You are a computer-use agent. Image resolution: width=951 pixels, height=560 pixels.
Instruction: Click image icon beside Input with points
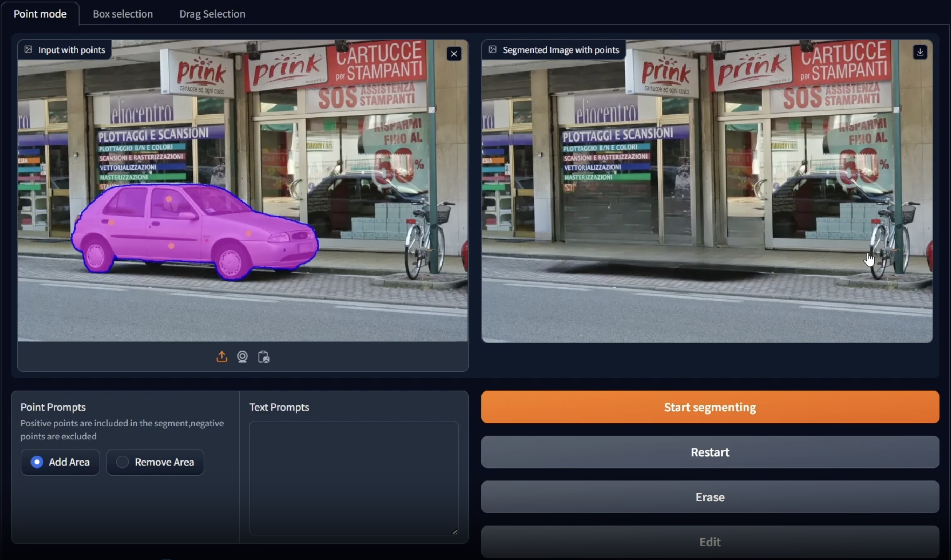pos(28,49)
